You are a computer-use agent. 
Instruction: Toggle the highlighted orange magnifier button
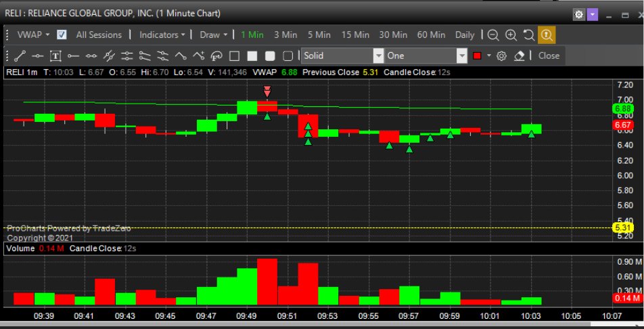point(547,35)
